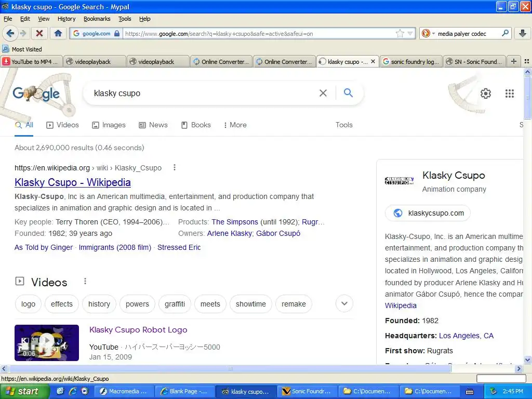Viewport: 532px width, 399px height.
Task: Open As Told by Ginger link
Action: [44, 247]
